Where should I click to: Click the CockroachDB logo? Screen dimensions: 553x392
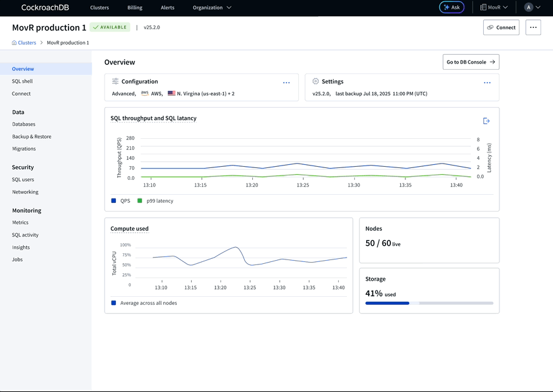45,7
